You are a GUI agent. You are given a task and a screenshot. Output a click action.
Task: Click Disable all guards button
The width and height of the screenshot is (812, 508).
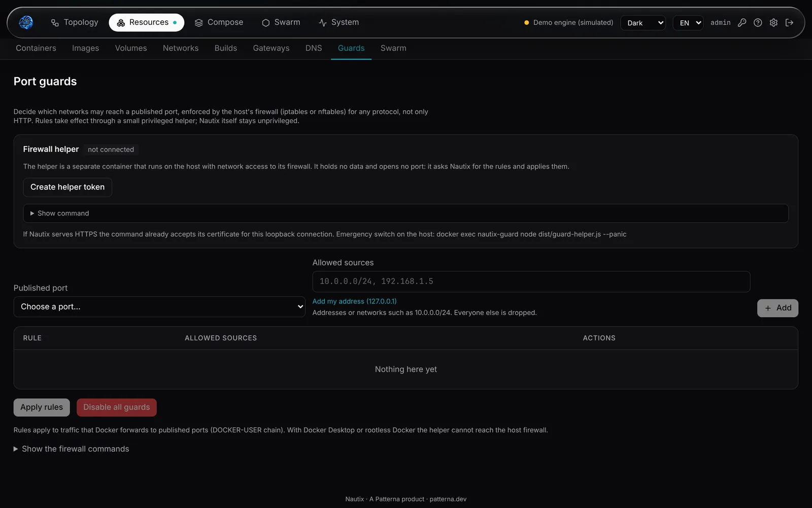(x=117, y=407)
